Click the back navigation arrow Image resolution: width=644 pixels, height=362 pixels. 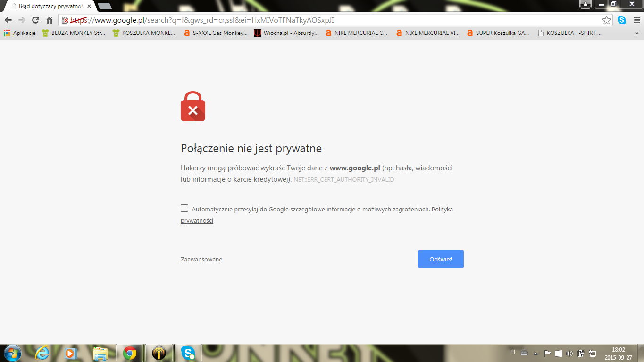point(8,20)
